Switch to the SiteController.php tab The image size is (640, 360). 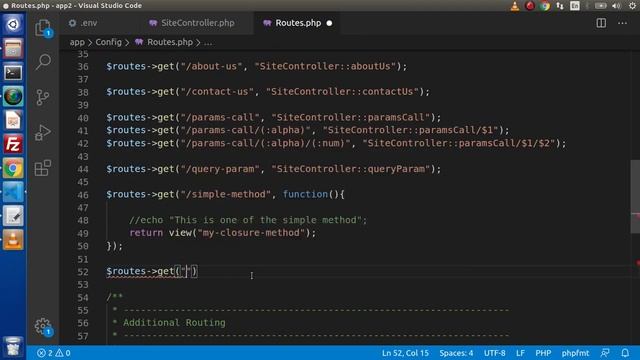(191, 23)
